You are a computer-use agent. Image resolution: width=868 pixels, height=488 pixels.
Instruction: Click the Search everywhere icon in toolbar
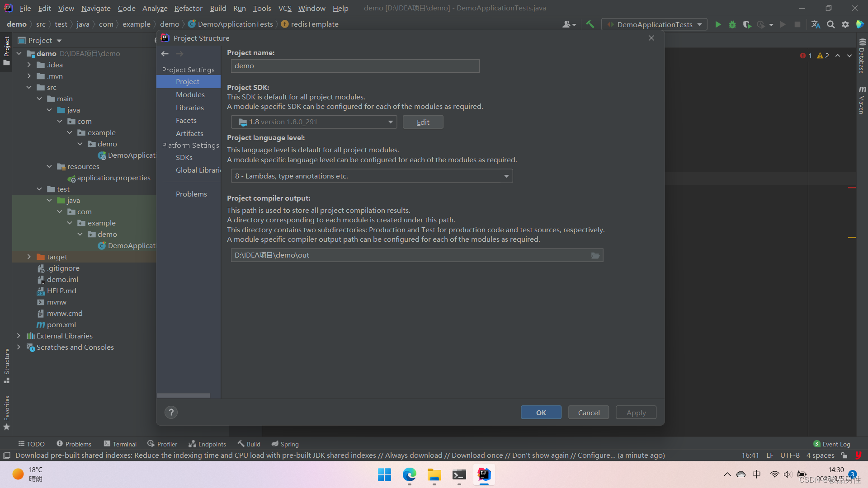coord(831,24)
